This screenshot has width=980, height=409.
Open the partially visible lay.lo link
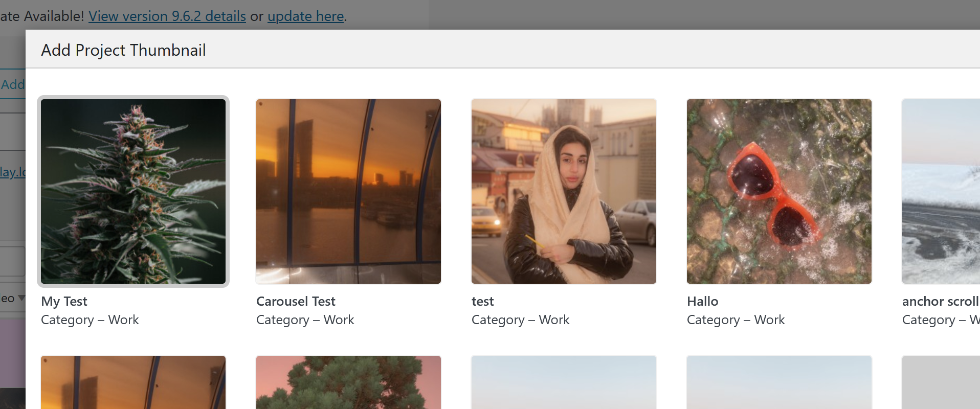click(x=12, y=172)
